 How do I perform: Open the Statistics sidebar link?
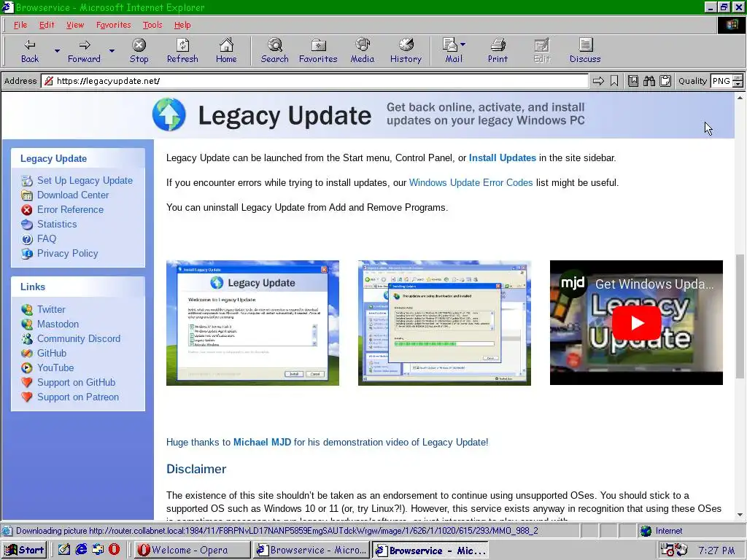(57, 224)
